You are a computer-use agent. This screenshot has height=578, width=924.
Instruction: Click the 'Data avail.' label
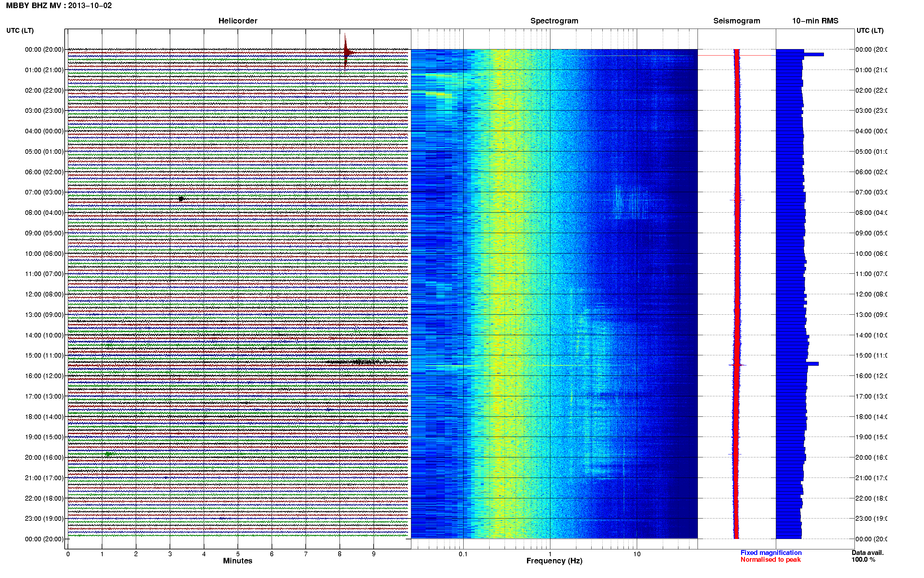pyautogui.click(x=867, y=553)
